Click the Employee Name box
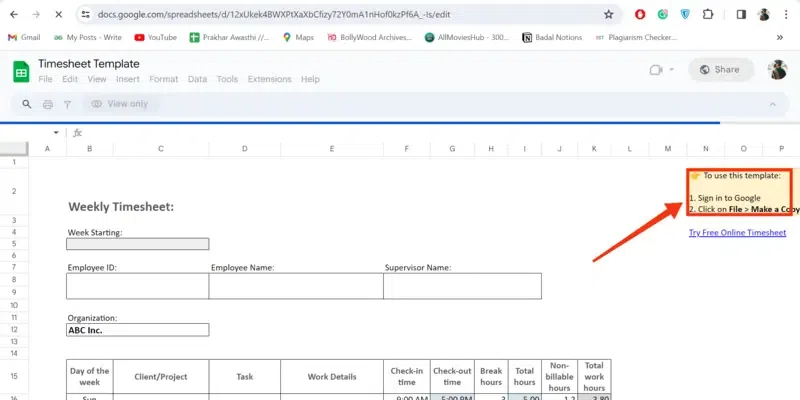The width and height of the screenshot is (800, 400). click(296, 286)
